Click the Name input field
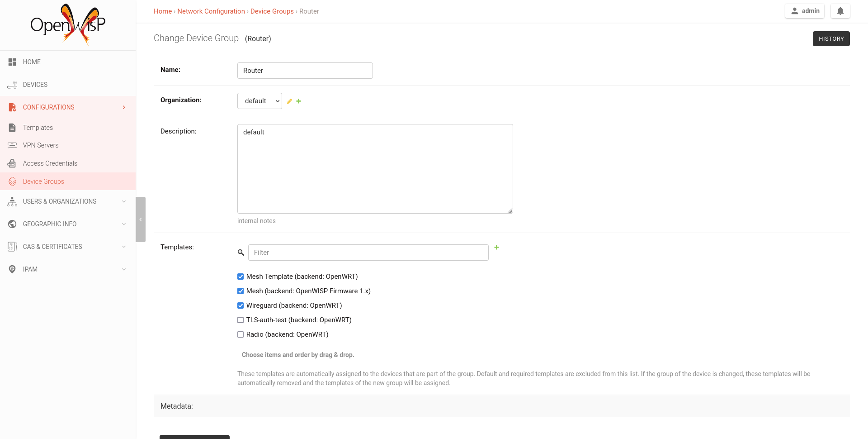Image resolution: width=868 pixels, height=439 pixels. 305,71
